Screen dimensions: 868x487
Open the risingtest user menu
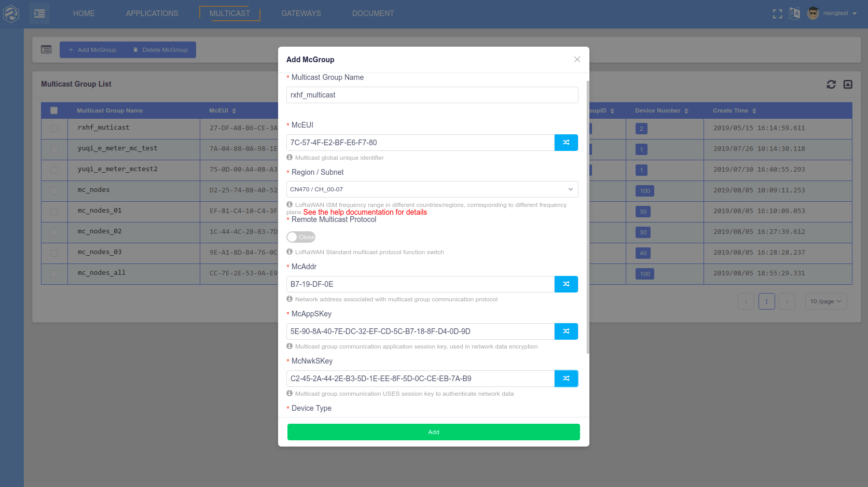(x=835, y=13)
